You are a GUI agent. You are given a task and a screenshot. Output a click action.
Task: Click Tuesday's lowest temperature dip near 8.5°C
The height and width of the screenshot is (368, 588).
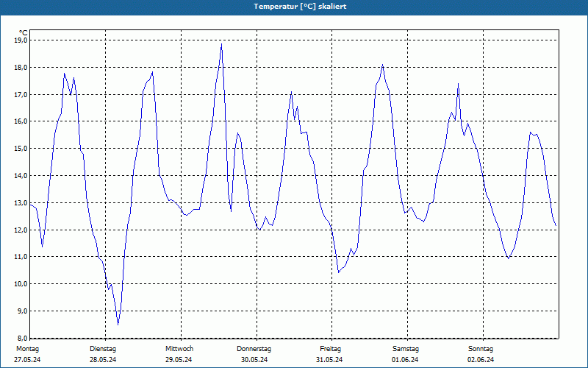118,325
